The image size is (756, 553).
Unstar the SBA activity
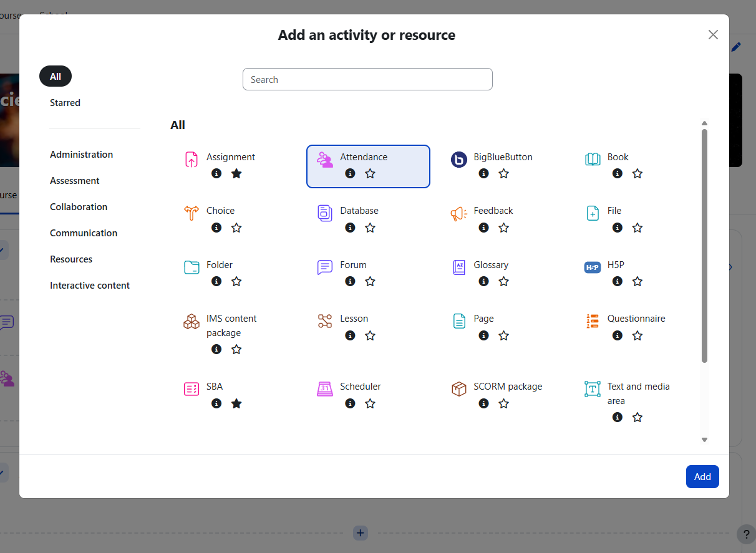(236, 403)
